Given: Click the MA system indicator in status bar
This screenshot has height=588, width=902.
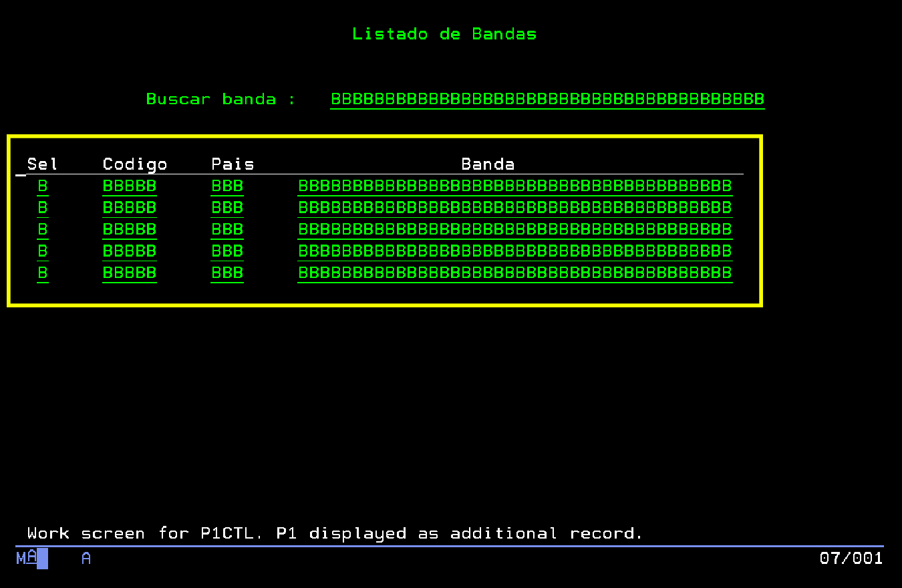Looking at the screenshot, I should pyautogui.click(x=27, y=558).
